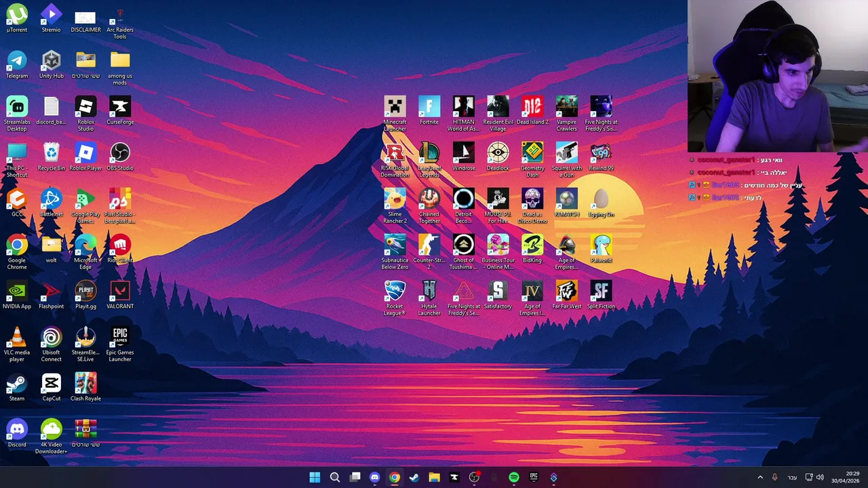The width and height of the screenshot is (868, 488).
Task: Open Discord desktop shortcut
Action: (x=17, y=433)
